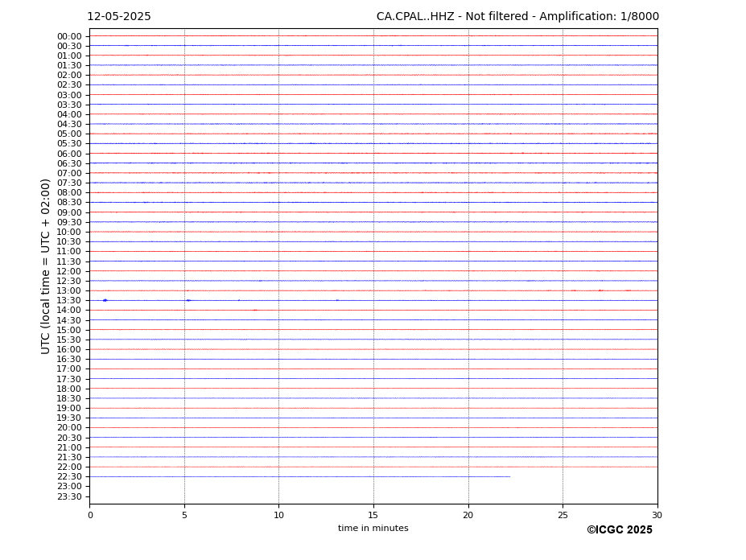Click the 04:00 time row label

[x=69, y=115]
